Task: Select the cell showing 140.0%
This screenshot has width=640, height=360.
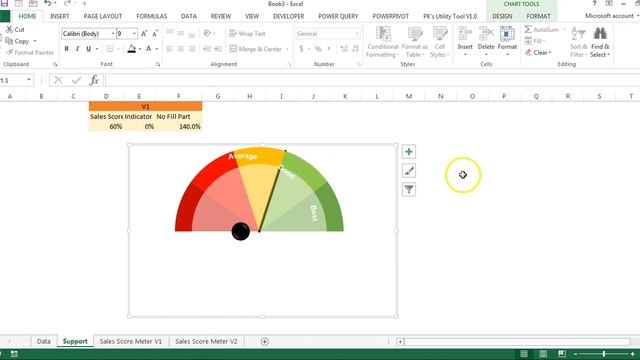Action: 179,127
